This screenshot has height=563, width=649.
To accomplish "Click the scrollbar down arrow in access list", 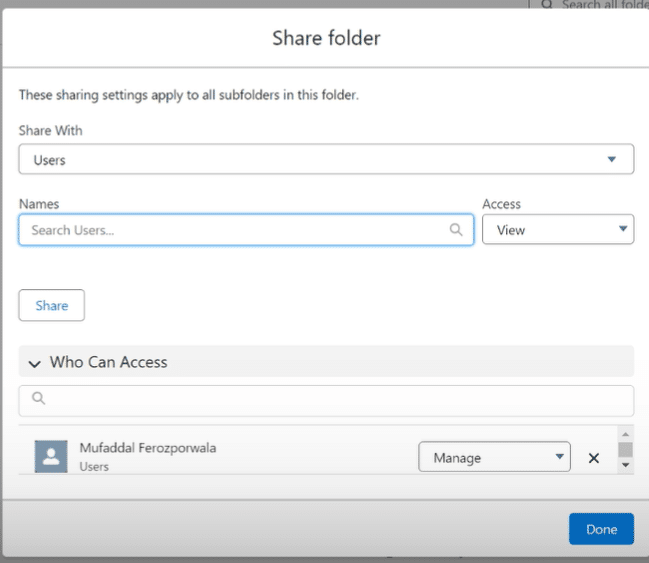I will tap(625, 465).
